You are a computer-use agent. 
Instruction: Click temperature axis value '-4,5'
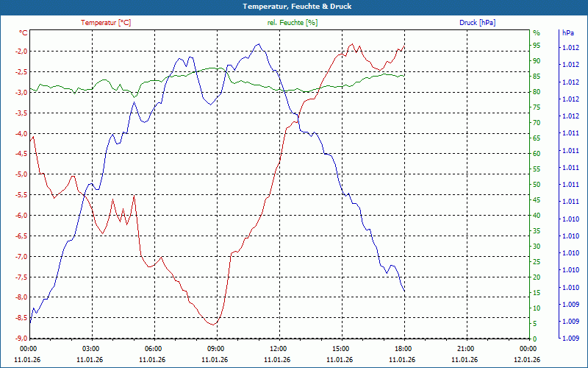[x=21, y=153]
